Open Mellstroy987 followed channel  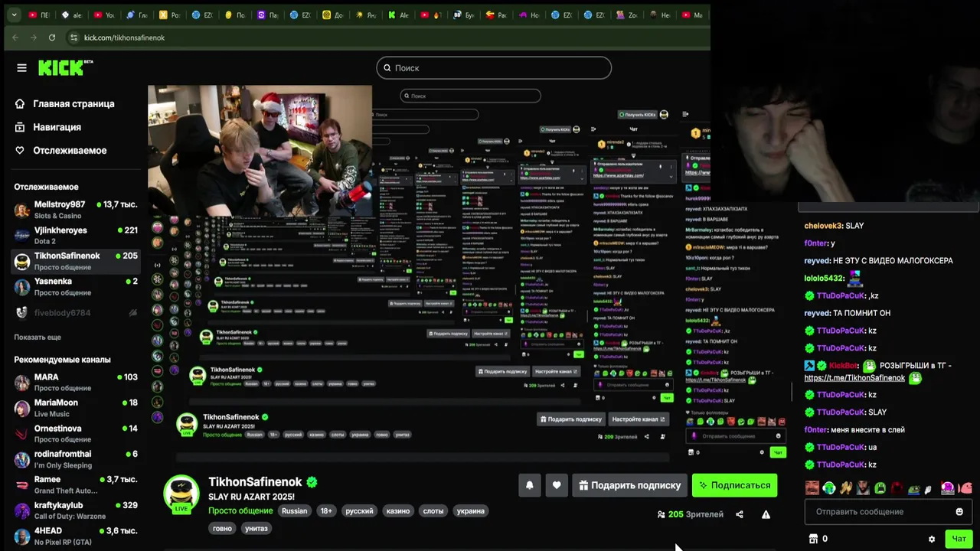(x=76, y=210)
